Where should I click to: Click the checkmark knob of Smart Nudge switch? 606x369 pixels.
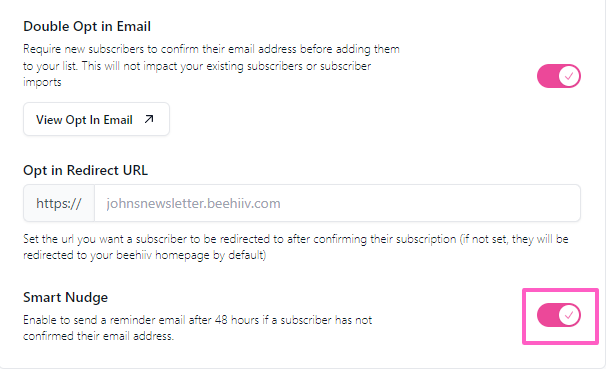569,315
